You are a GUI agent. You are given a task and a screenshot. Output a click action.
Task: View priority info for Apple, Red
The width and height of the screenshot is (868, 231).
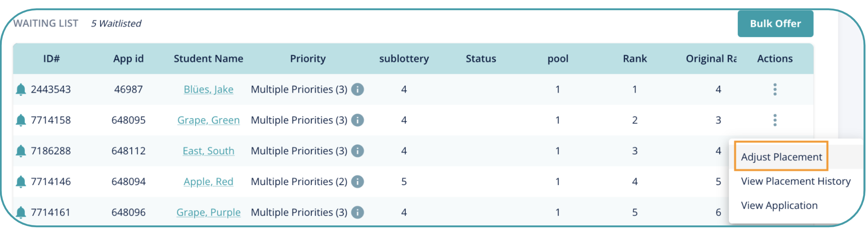pyautogui.click(x=357, y=182)
